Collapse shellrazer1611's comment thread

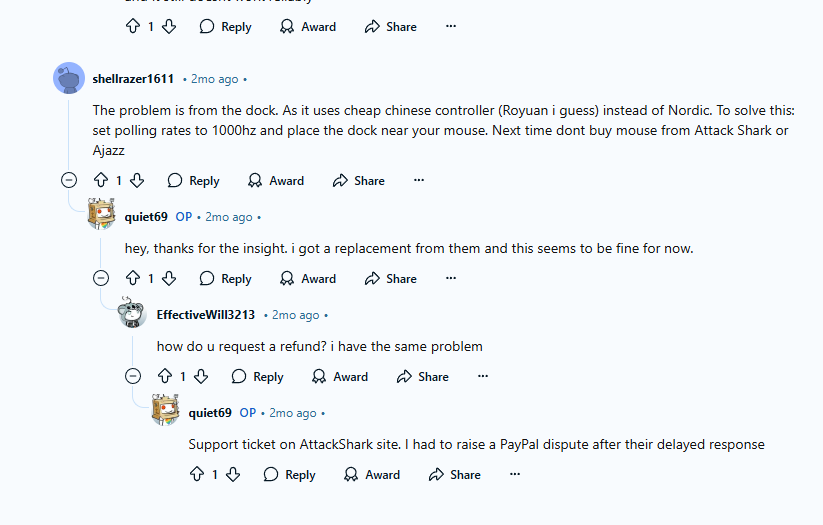coord(69,181)
